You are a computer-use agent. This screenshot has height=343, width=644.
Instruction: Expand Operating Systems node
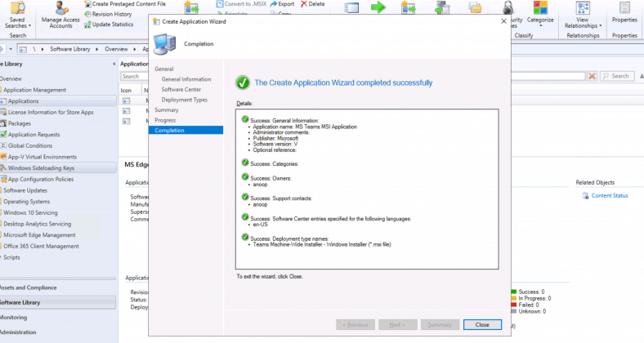point(26,202)
